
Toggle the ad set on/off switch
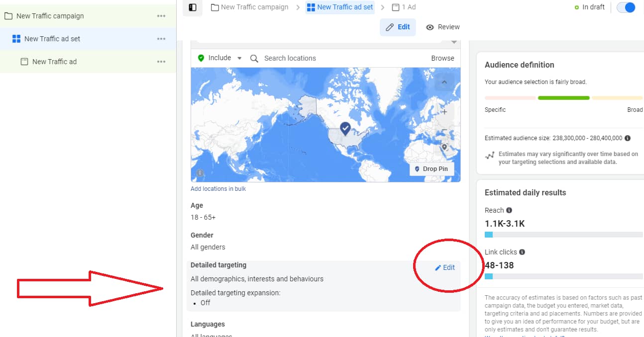pyautogui.click(x=626, y=7)
